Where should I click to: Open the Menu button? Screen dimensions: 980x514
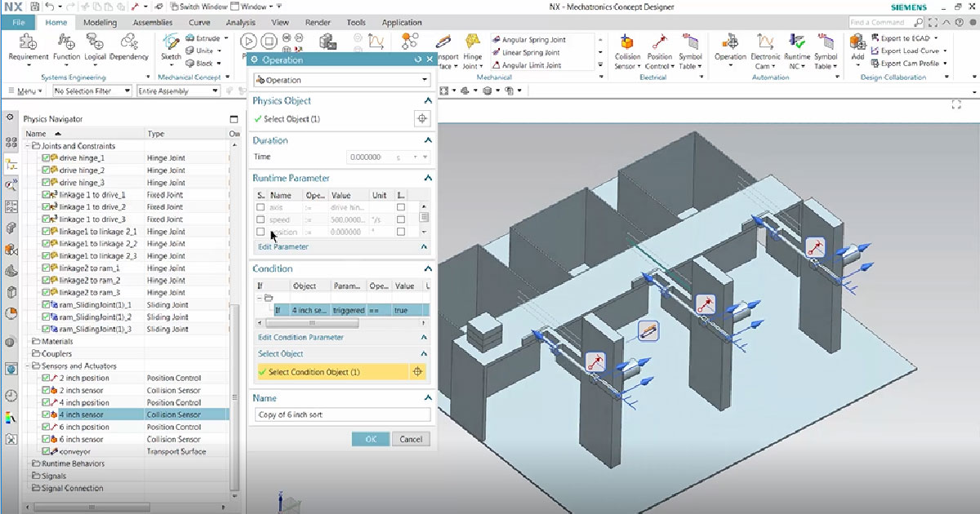[x=24, y=91]
